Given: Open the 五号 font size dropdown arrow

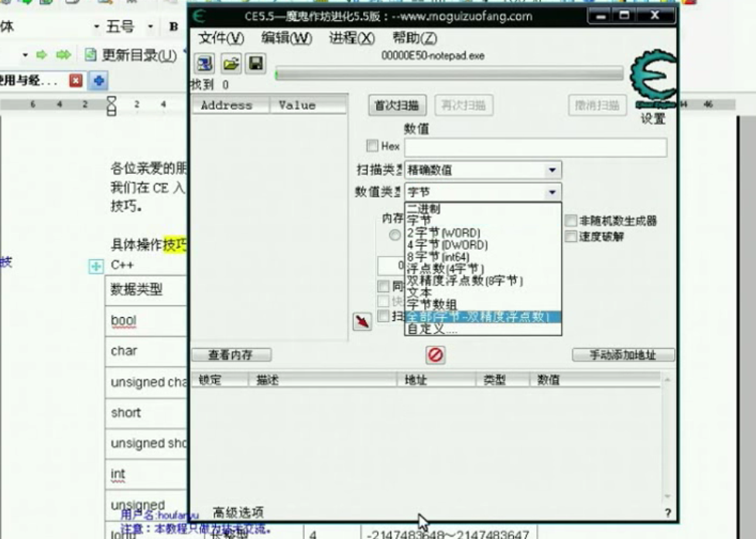Looking at the screenshot, I should point(150,27).
